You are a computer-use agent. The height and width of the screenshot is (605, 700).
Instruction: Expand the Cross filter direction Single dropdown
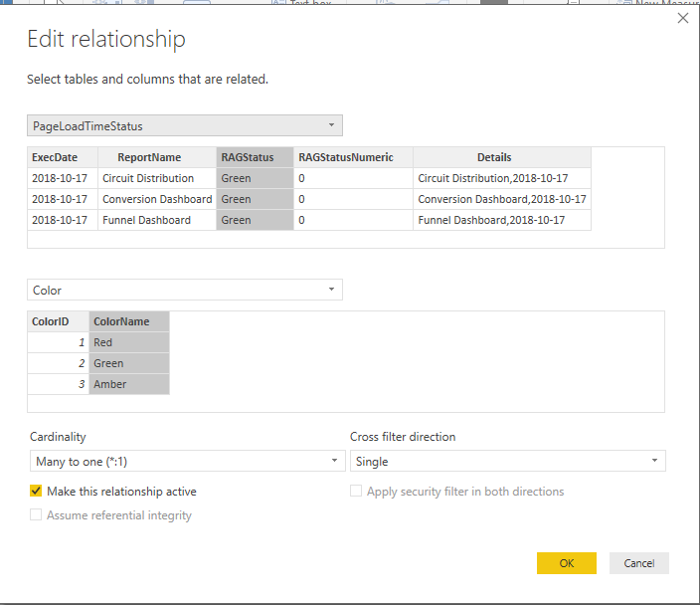[507, 461]
